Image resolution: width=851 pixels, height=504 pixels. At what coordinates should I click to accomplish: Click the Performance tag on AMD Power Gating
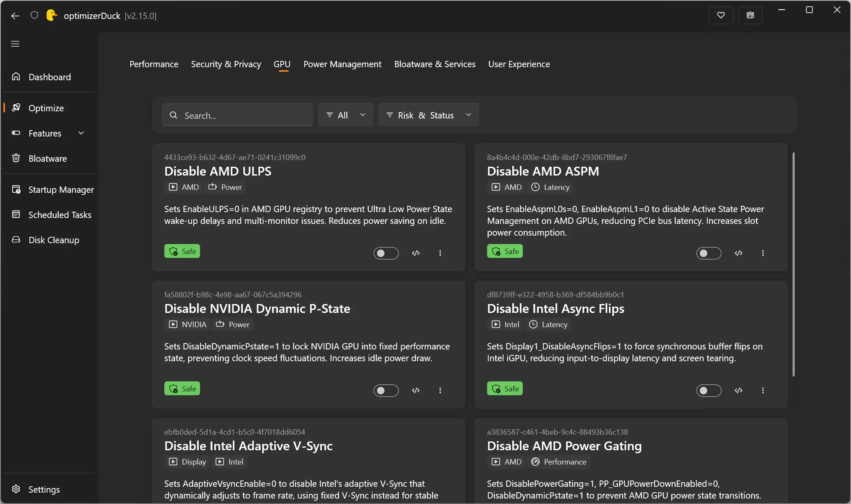click(x=559, y=462)
